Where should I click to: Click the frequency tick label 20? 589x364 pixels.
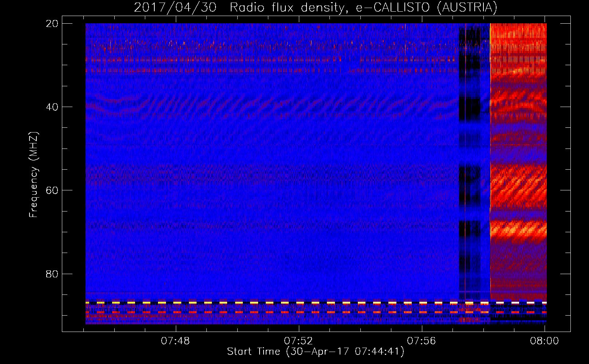52,24
